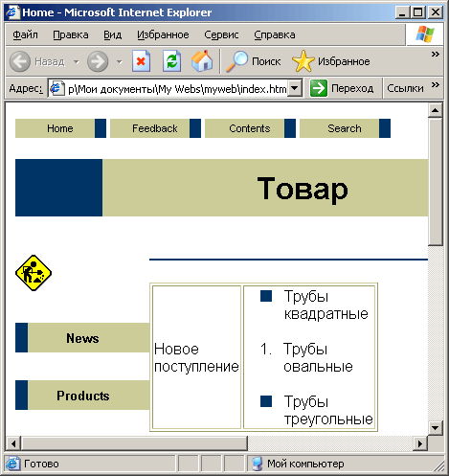Click the Contents navigation button

(x=250, y=128)
